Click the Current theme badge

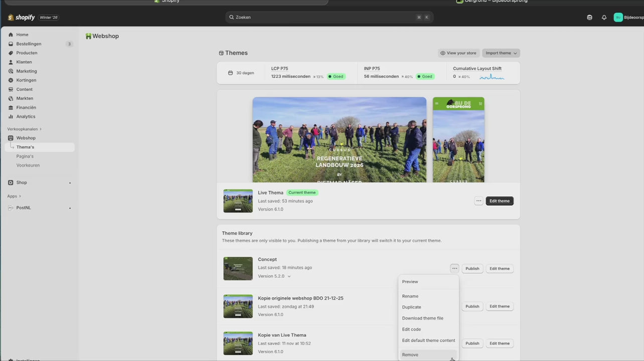(x=302, y=193)
